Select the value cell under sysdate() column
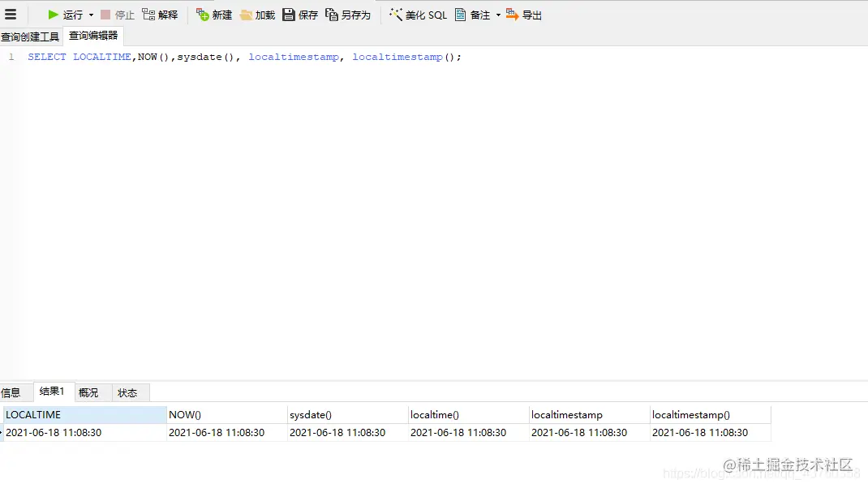868x488 pixels. [348, 432]
